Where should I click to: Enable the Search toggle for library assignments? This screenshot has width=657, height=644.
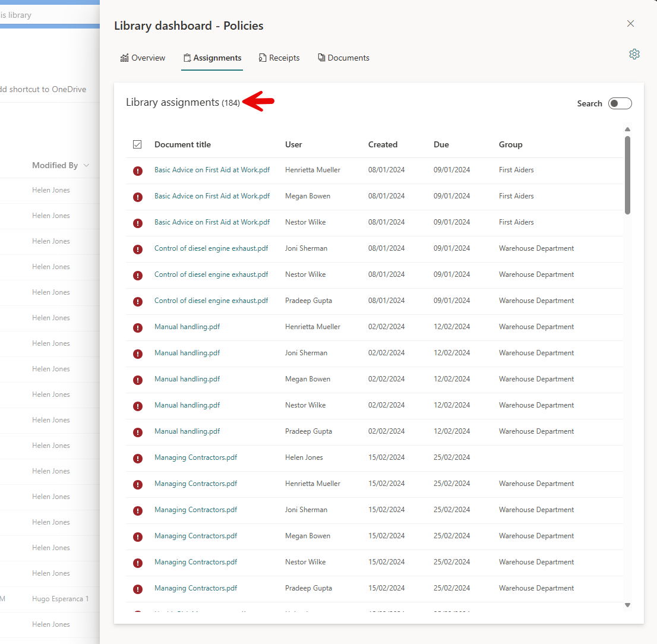620,103
